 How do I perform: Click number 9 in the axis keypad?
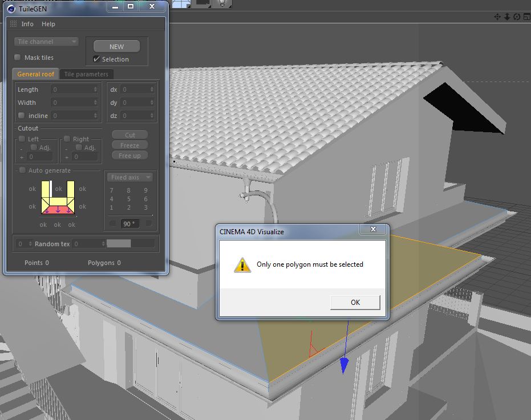(x=145, y=190)
